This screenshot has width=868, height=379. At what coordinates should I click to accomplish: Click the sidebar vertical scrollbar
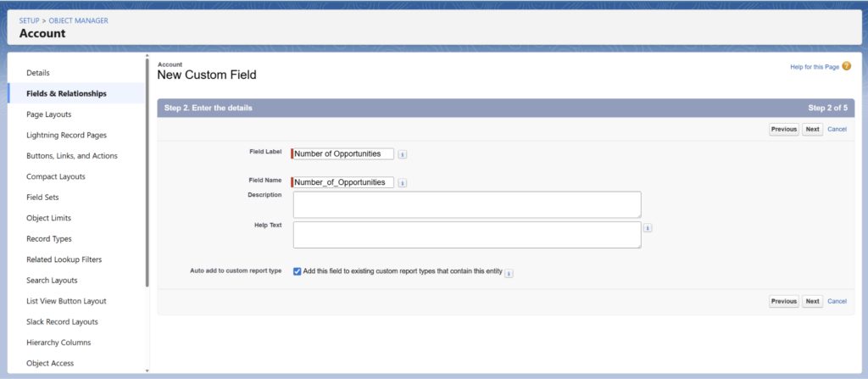(147, 170)
